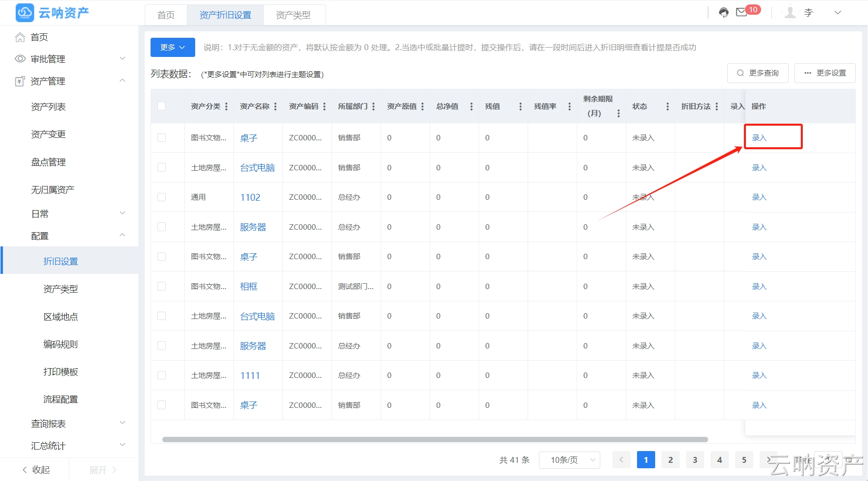
Task: Click the user avatar icon
Action: point(790,12)
